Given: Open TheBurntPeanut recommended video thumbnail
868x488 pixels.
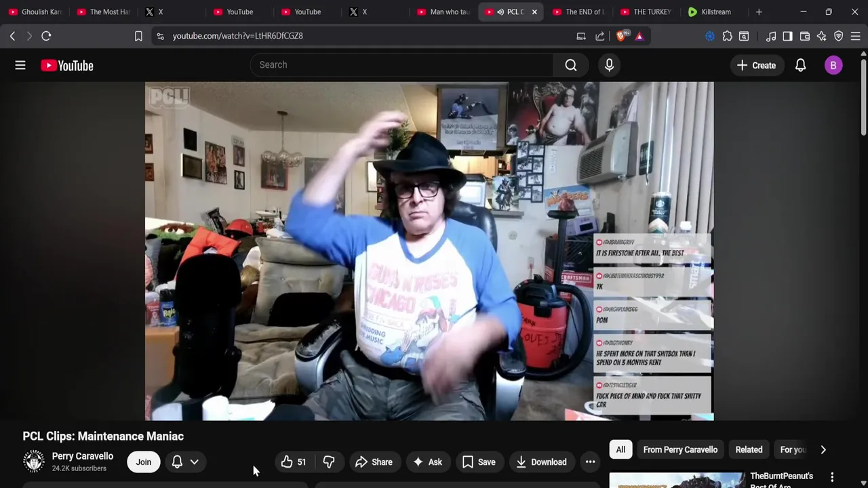Looking at the screenshot, I should point(677,481).
